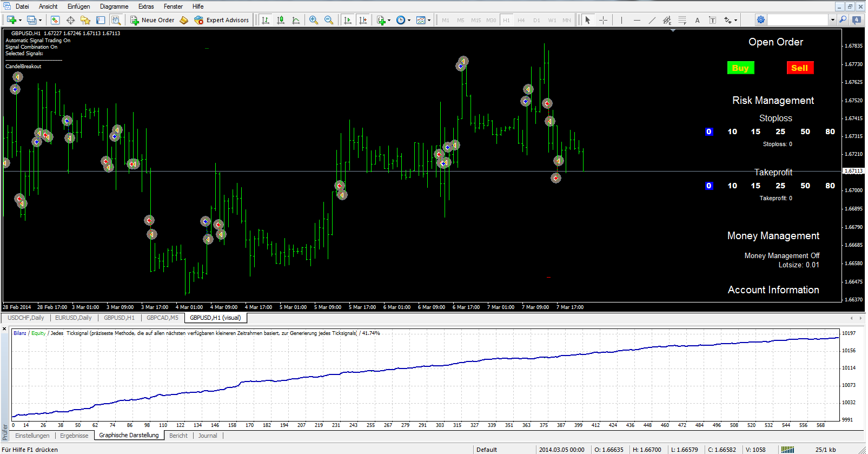Switch timeframe to H4
Viewport: 868px width, 454px height.
pyautogui.click(x=521, y=20)
